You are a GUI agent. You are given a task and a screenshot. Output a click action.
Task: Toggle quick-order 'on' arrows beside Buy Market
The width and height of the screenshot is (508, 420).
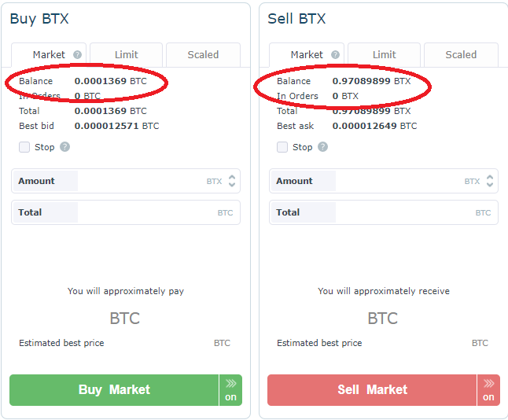coord(230,390)
